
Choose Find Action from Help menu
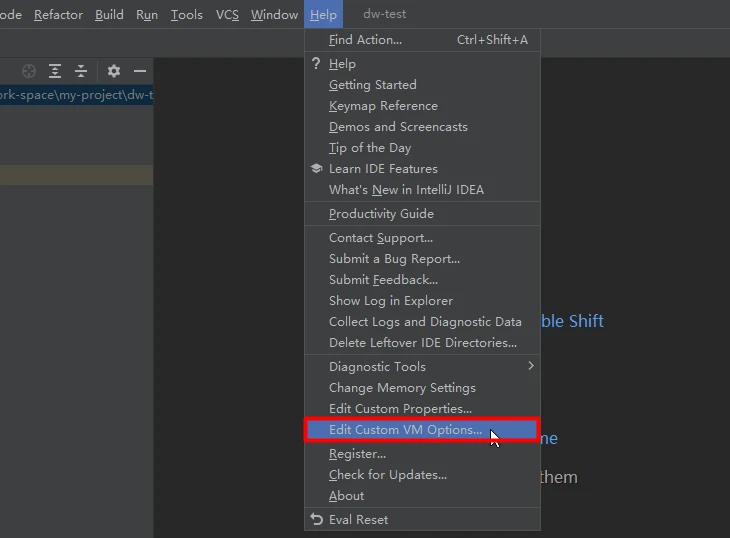365,40
